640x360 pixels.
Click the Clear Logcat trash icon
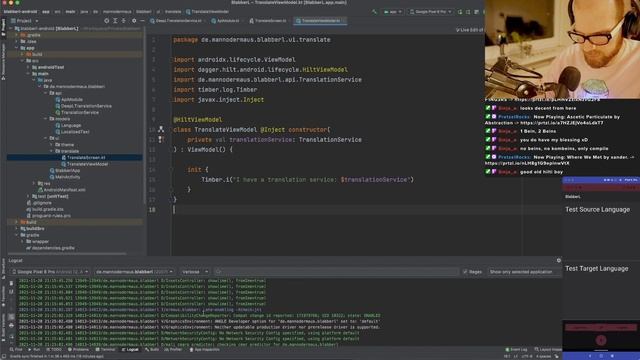tap(11, 283)
